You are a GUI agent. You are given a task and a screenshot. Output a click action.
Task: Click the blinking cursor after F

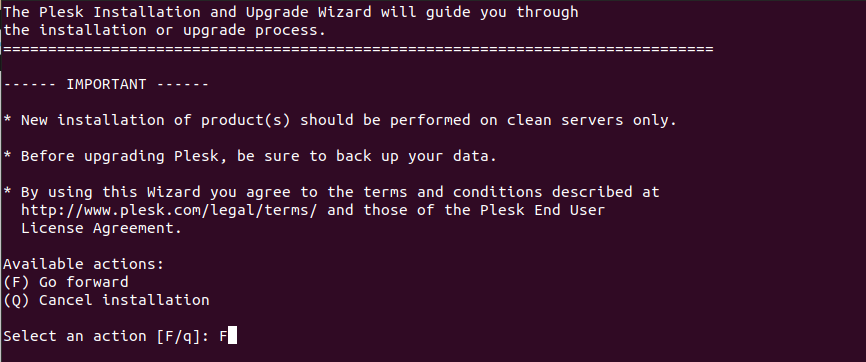pyautogui.click(x=233, y=336)
